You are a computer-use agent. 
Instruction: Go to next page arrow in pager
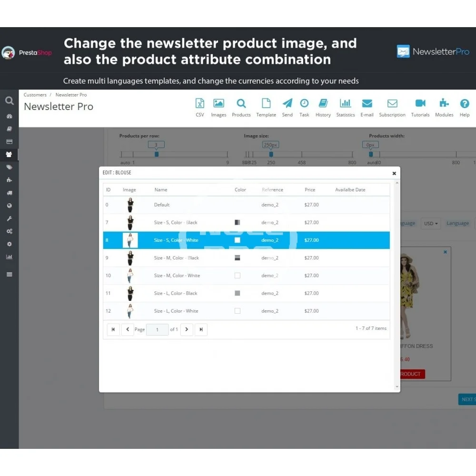pyautogui.click(x=187, y=329)
